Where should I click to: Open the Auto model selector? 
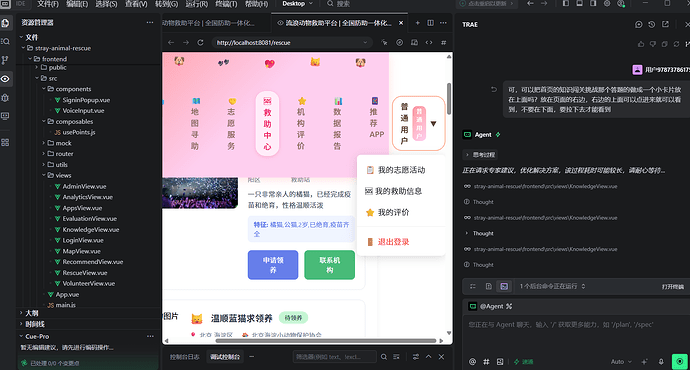tap(621, 362)
